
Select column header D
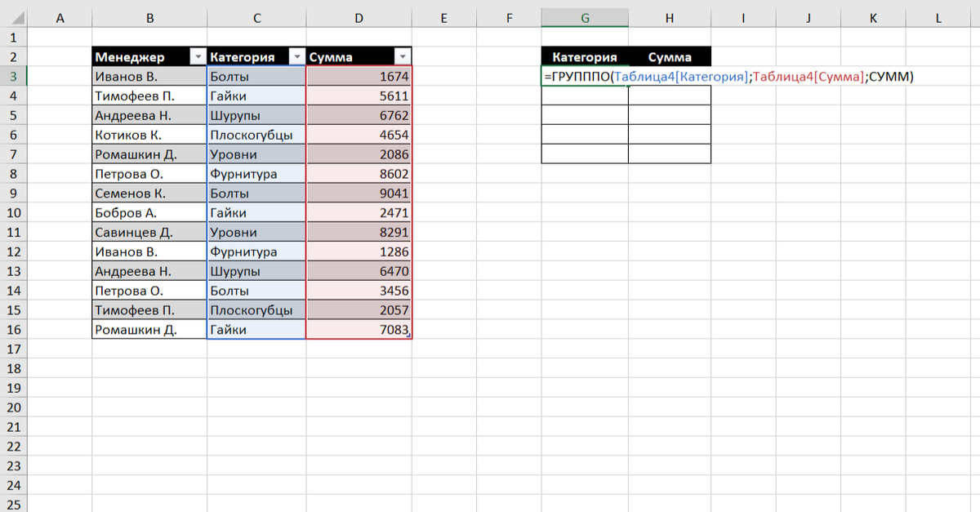pyautogui.click(x=359, y=18)
